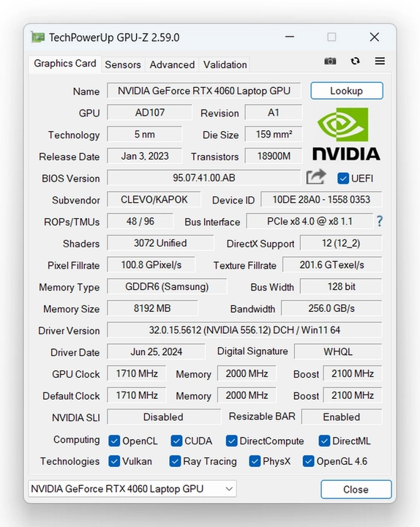Image resolution: width=420 pixels, height=527 pixels.
Task: Click the Lookup button
Action: 346,91
